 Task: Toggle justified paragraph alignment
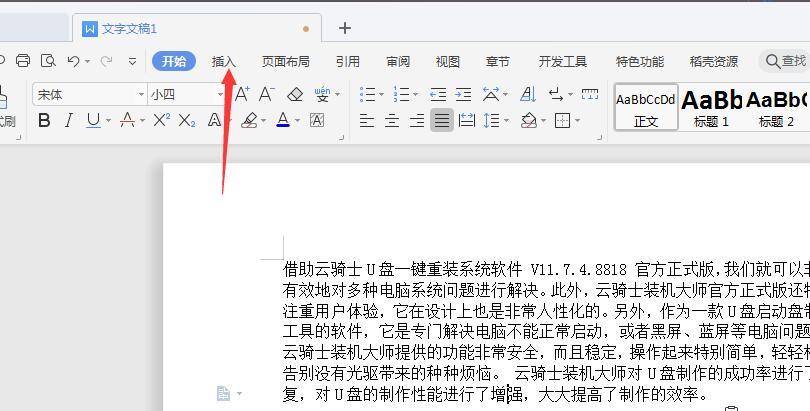[441, 121]
